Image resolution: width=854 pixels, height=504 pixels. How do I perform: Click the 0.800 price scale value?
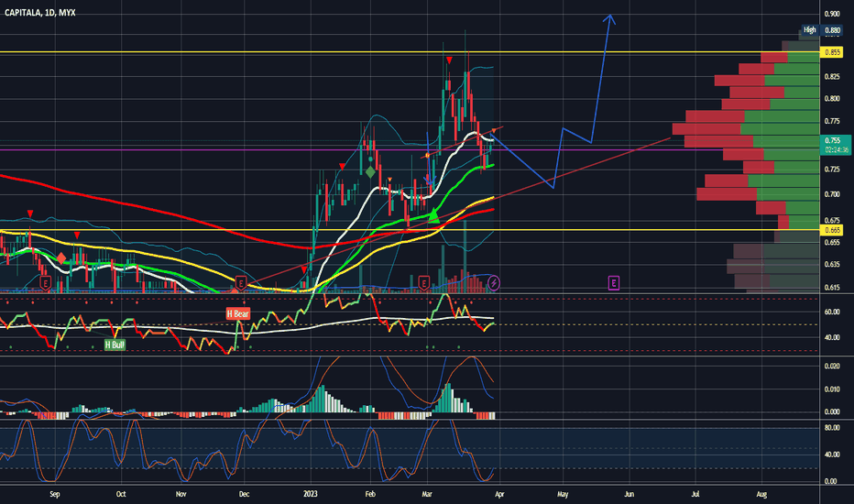pos(832,99)
